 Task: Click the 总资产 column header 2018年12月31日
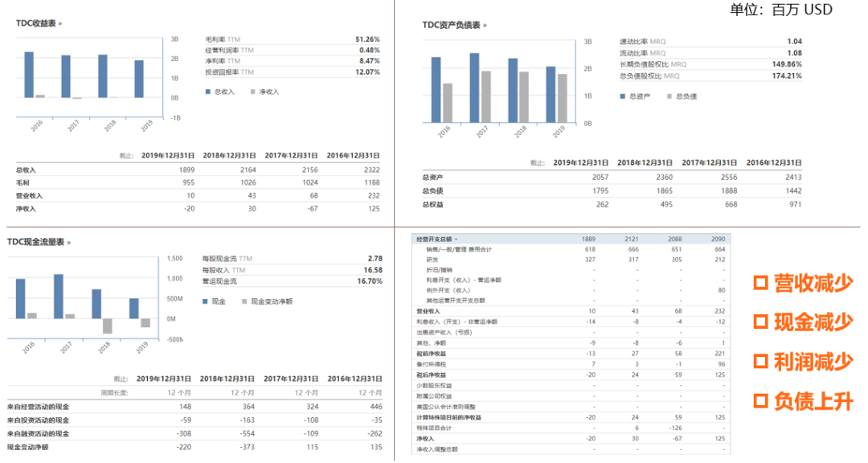coord(645,163)
